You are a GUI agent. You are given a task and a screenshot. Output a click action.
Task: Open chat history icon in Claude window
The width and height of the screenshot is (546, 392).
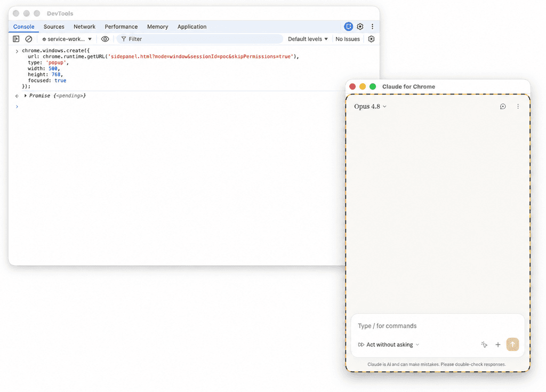503,106
